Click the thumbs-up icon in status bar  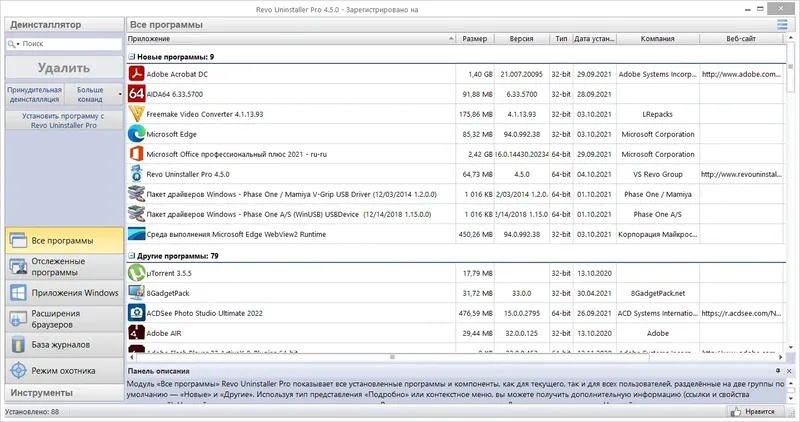[x=735, y=411]
